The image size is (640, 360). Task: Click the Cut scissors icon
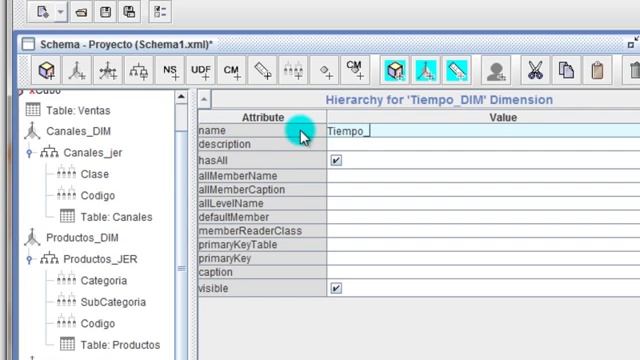(535, 70)
